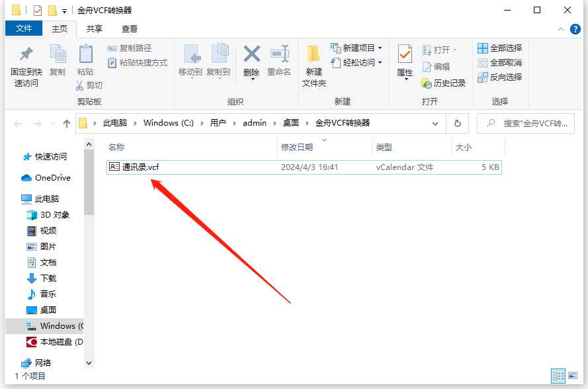Click Select all in ribbon
The image size is (588, 389).
[x=500, y=48]
